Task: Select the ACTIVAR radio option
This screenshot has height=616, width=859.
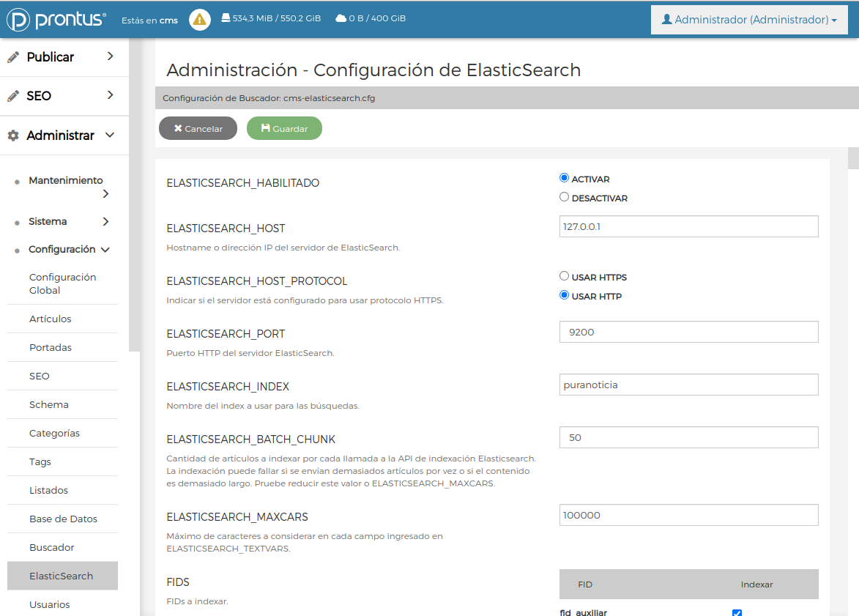Action: click(565, 178)
